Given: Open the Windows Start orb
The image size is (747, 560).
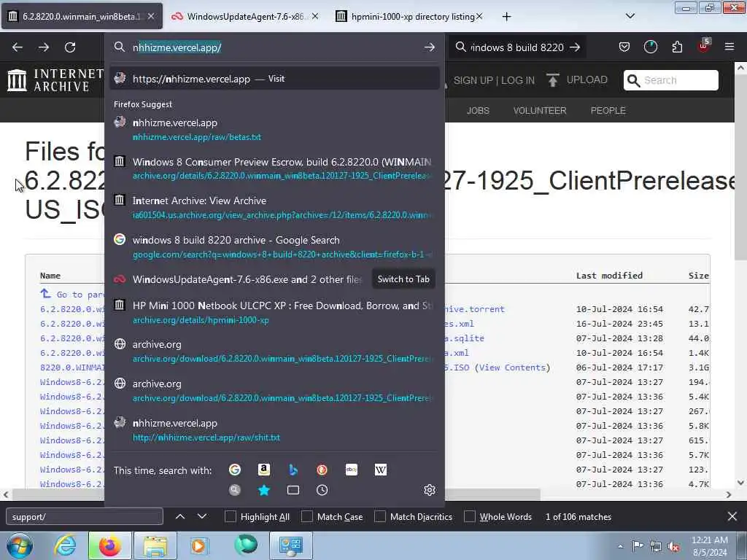Looking at the screenshot, I should (x=19, y=545).
